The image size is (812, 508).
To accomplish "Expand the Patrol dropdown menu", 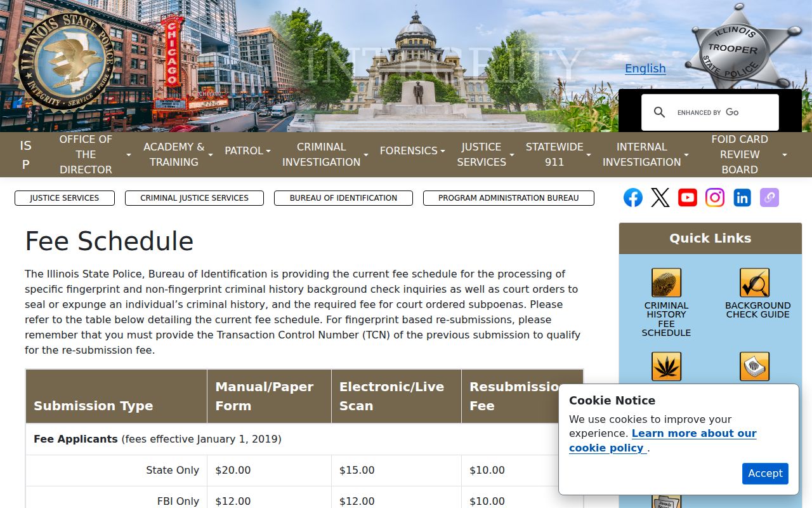I will click(x=247, y=151).
